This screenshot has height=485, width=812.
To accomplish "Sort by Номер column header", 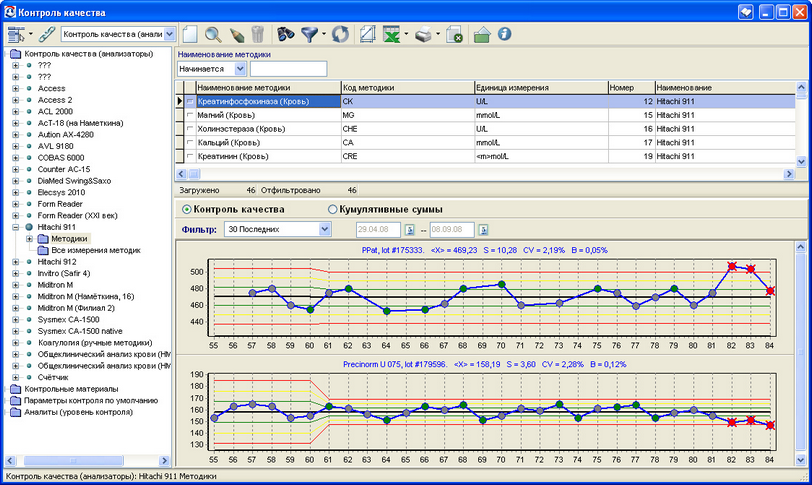I will [631, 88].
